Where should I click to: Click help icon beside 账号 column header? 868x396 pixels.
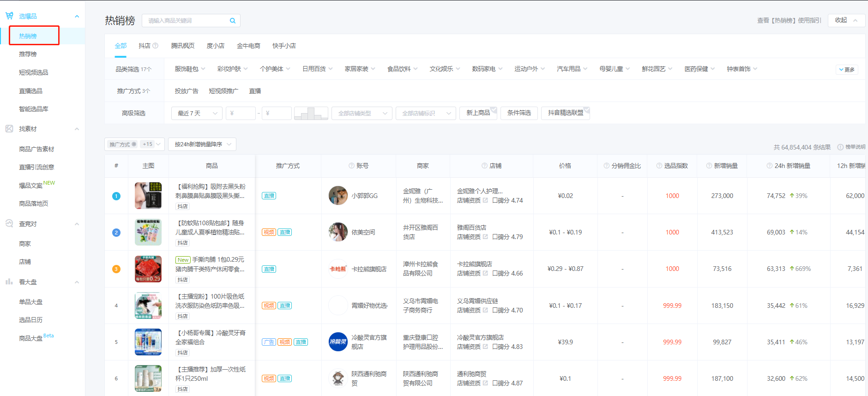[352, 166]
